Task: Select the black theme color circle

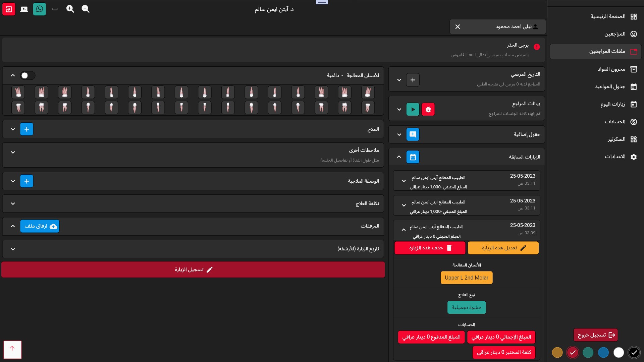Action: 634,352
